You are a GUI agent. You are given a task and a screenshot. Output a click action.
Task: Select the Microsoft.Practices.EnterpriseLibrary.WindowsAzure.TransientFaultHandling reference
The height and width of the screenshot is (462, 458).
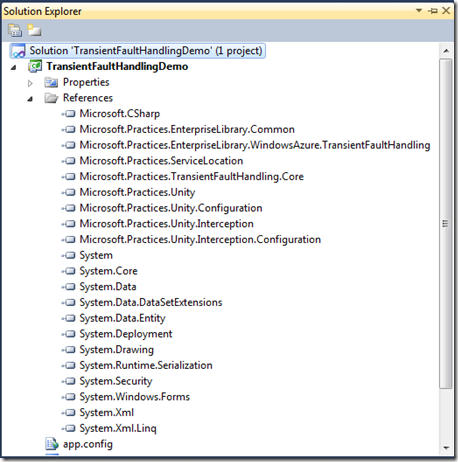[x=255, y=145]
